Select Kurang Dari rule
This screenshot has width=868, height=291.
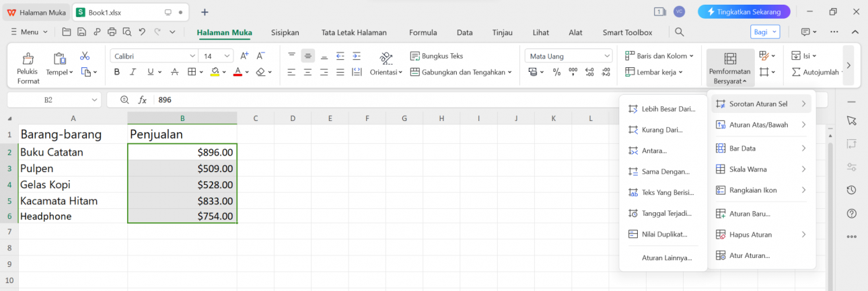pyautogui.click(x=663, y=130)
